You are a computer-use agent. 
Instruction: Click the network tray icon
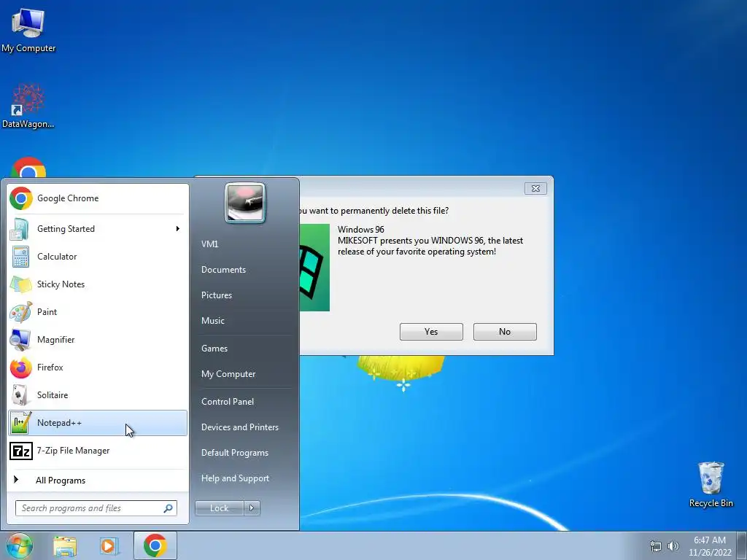656,546
